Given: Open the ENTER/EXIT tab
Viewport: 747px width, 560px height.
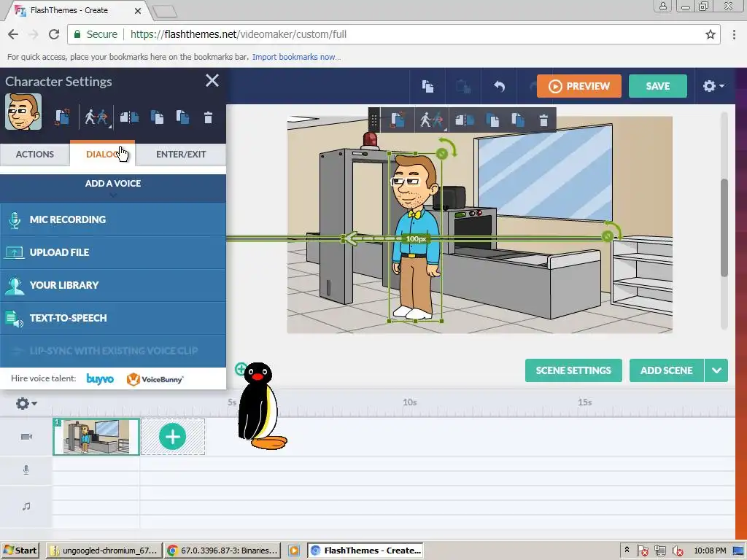Looking at the screenshot, I should click(x=181, y=155).
